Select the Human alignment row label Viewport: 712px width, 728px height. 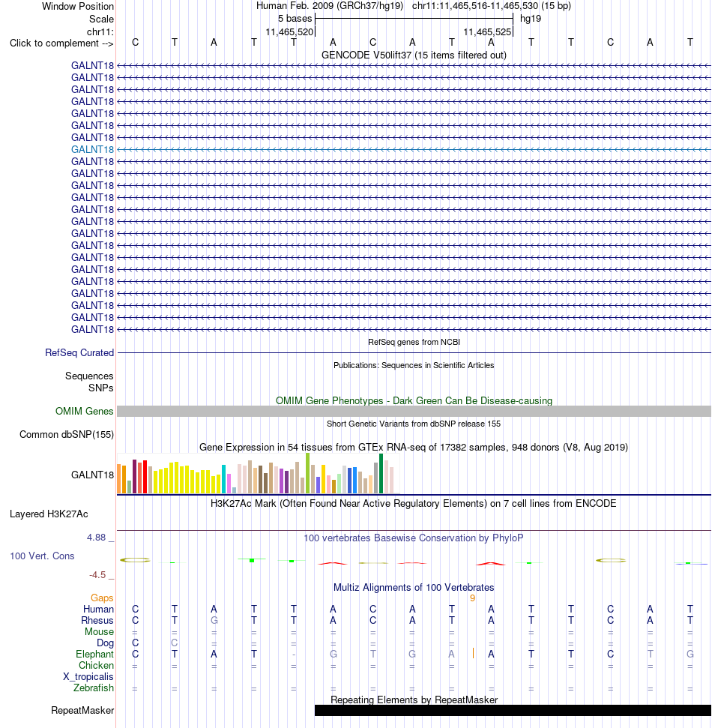pyautogui.click(x=98, y=609)
